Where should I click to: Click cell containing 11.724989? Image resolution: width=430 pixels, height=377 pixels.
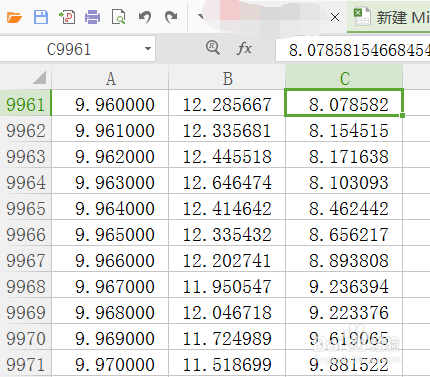pos(227,338)
